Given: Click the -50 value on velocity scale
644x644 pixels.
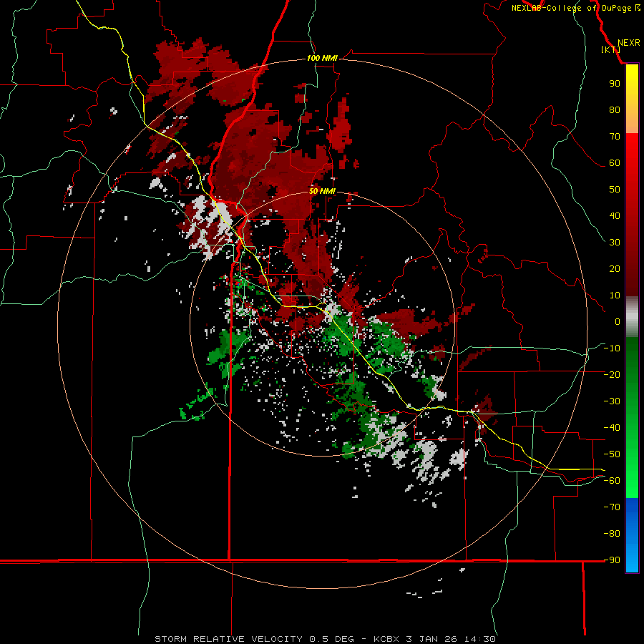Looking at the screenshot, I should click(x=612, y=454).
